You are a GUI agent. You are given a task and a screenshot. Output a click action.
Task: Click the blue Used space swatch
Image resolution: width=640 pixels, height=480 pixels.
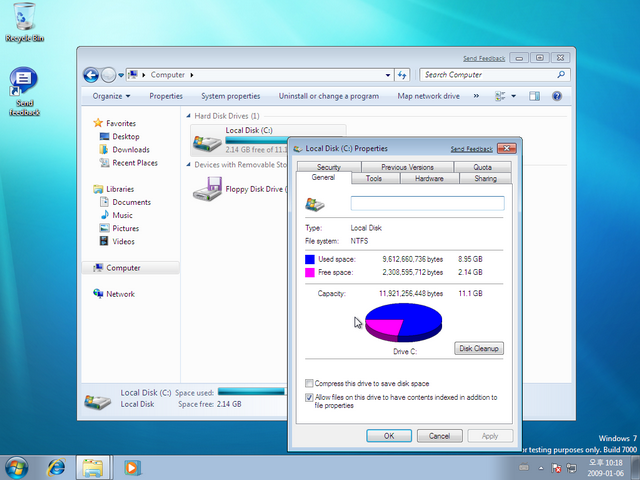point(310,259)
